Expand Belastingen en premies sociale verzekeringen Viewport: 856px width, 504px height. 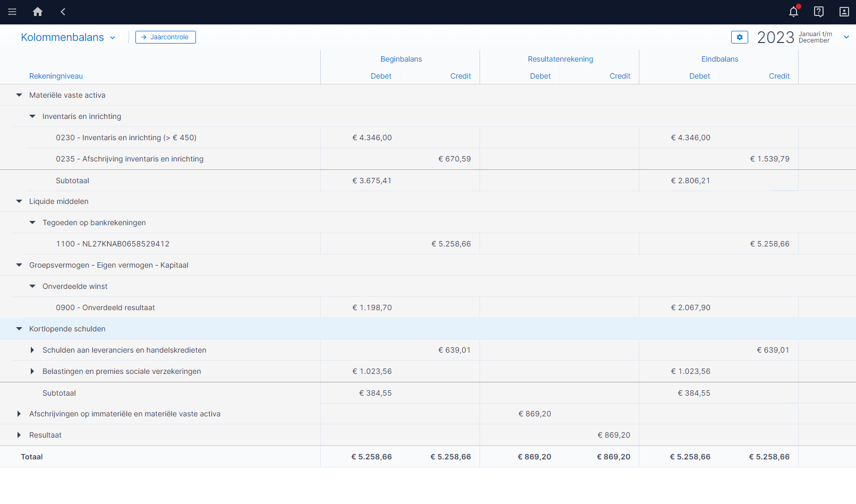coord(32,371)
